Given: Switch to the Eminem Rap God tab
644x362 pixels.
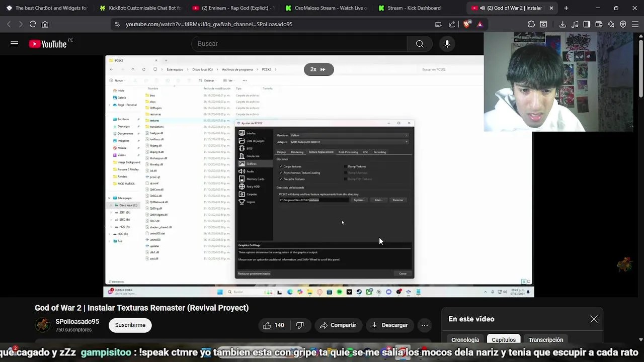Looking at the screenshot, I should coord(234,8).
